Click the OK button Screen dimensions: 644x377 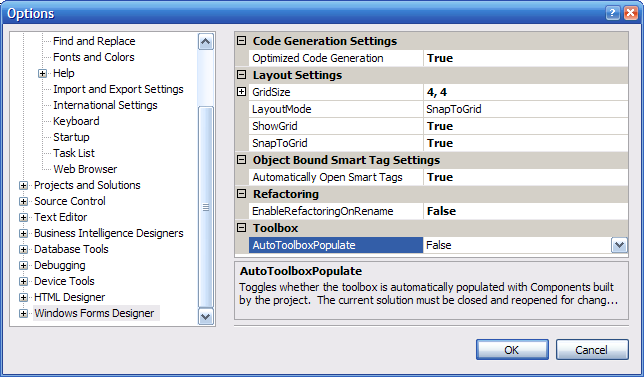point(512,349)
